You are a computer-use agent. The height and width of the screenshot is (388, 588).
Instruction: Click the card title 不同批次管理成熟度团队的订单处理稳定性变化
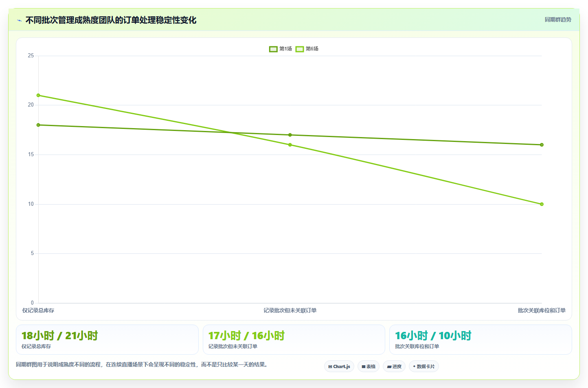coord(111,20)
